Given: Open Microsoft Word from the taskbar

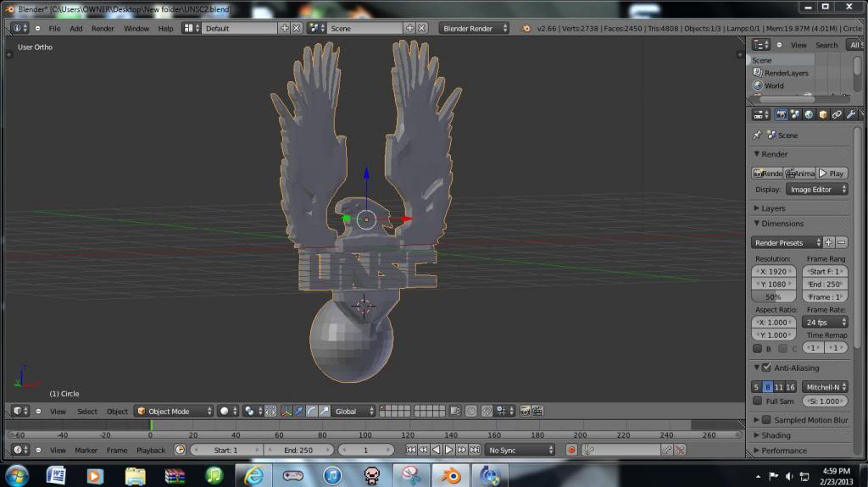Looking at the screenshot, I should pos(56,475).
